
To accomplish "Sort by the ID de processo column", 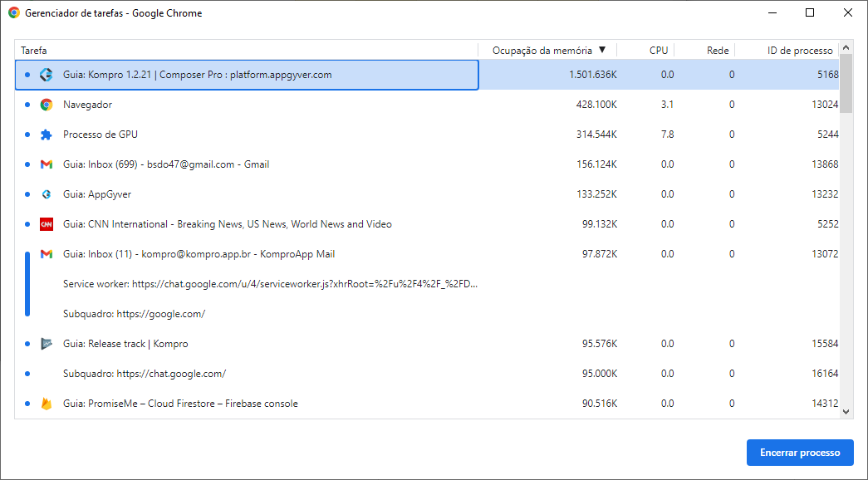I will (x=787, y=51).
